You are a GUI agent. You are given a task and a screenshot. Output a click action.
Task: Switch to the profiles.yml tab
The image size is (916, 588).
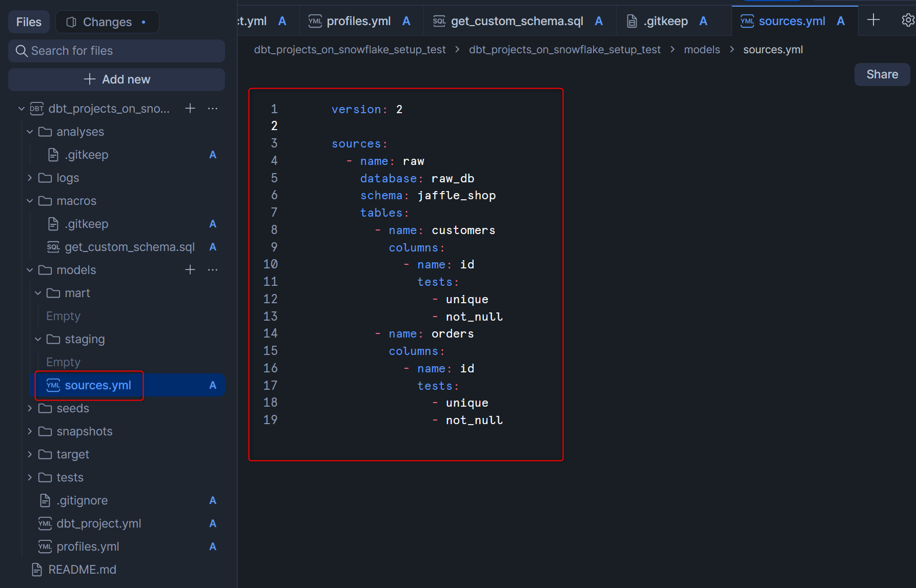tap(358, 21)
